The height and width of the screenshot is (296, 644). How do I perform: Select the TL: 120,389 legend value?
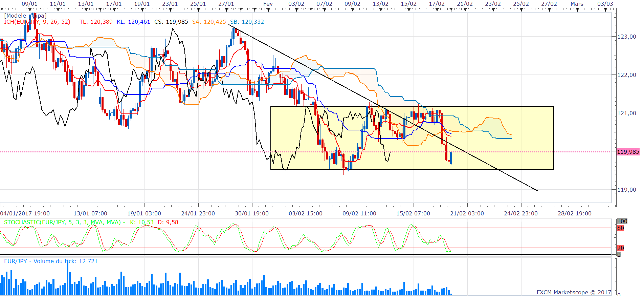click(96, 22)
